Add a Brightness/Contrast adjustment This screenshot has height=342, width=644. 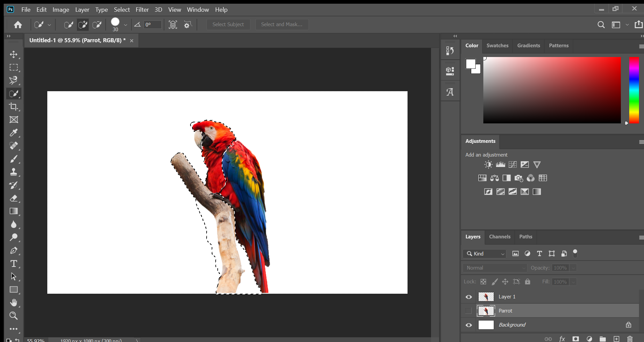tap(488, 165)
